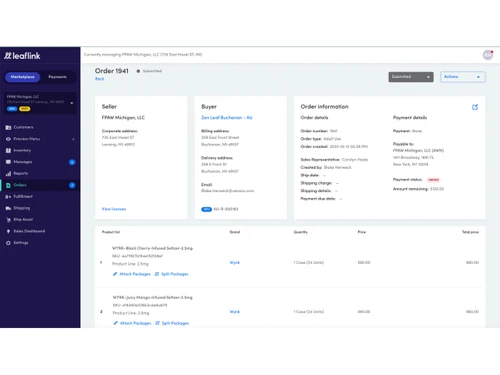Image resolution: width=500 pixels, height=375 pixels.
Task: Click the Total price column header
Action: (470, 232)
